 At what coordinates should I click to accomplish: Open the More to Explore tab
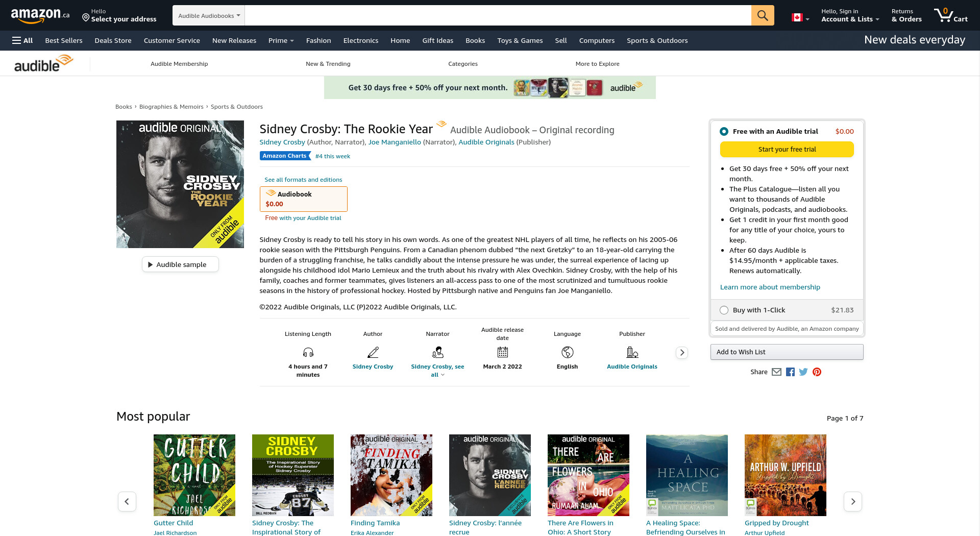point(597,64)
